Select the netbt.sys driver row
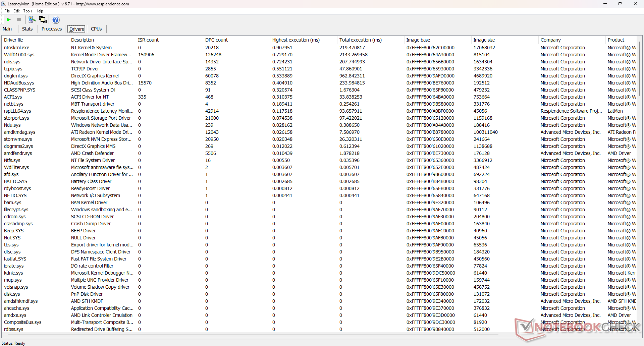644x346 pixels. point(320,104)
